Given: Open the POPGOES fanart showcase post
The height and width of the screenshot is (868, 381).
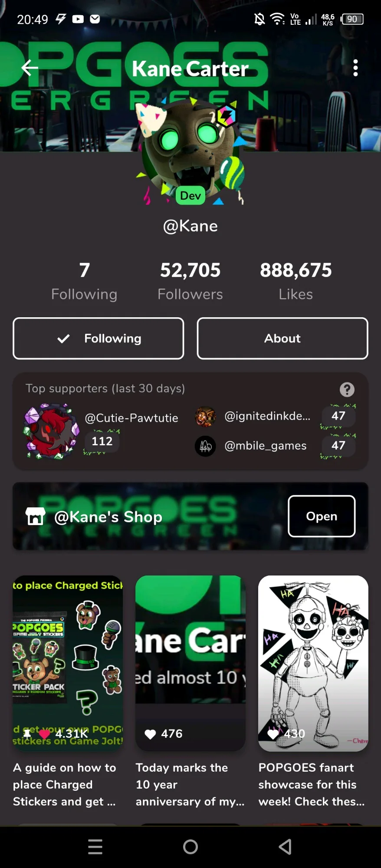Looking at the screenshot, I should tap(313, 692).
